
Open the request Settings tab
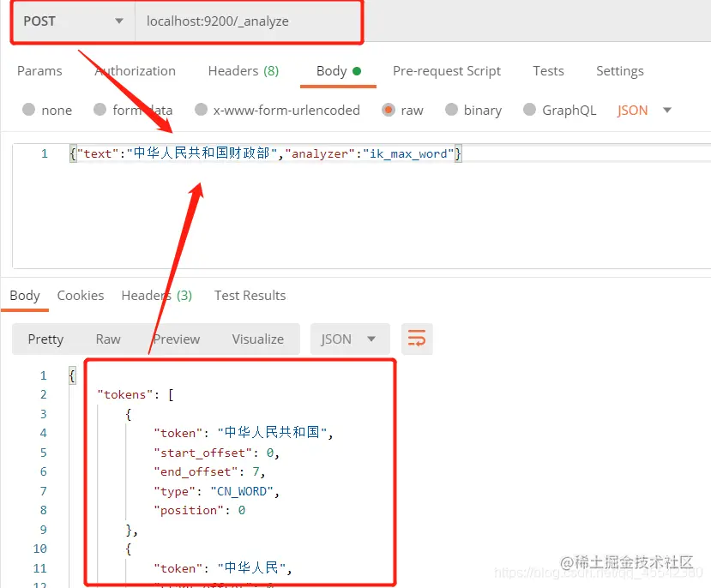[620, 71]
